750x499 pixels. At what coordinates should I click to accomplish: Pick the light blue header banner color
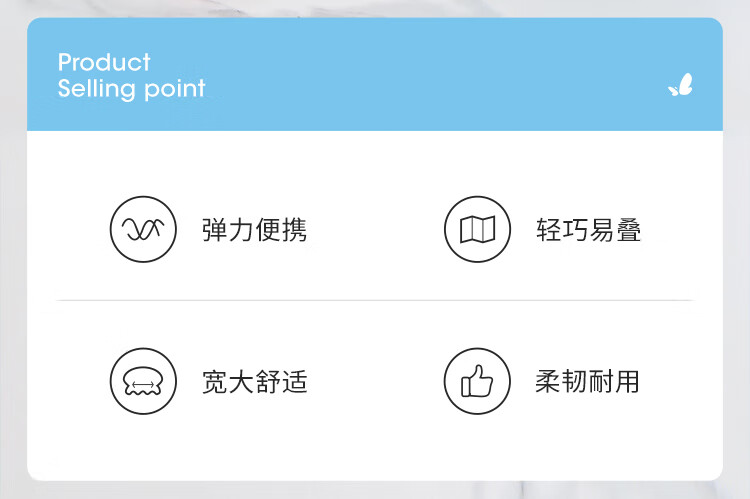pyautogui.click(x=375, y=74)
